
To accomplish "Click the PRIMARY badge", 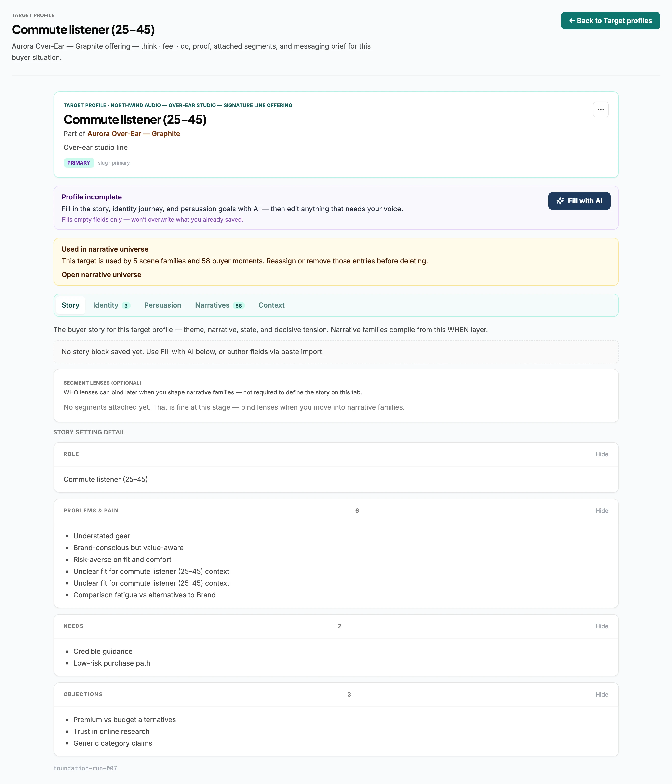I will tap(79, 163).
